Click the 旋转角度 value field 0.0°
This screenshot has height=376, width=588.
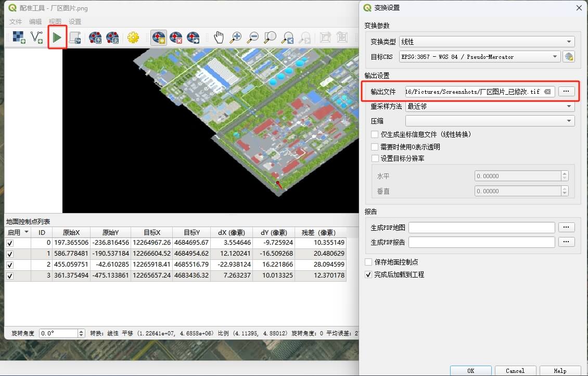click(x=58, y=333)
